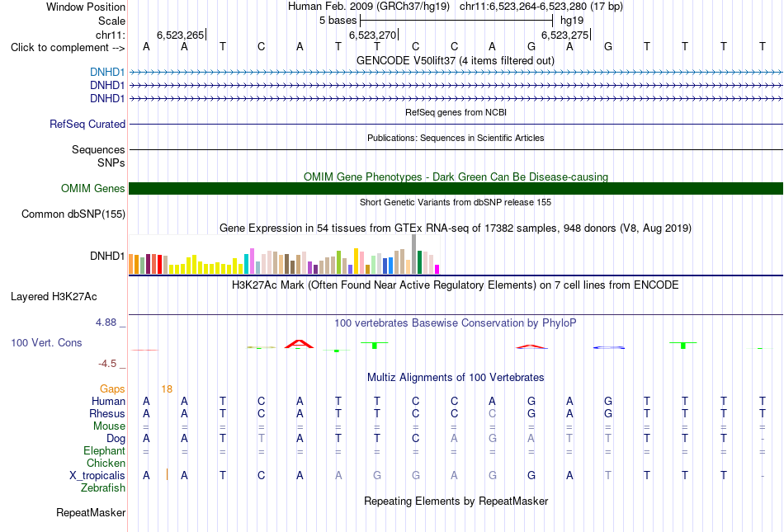The height and width of the screenshot is (532, 784).
Task: Click the chr11:6,523,264-6,523,280 window position text
Action: [541, 7]
